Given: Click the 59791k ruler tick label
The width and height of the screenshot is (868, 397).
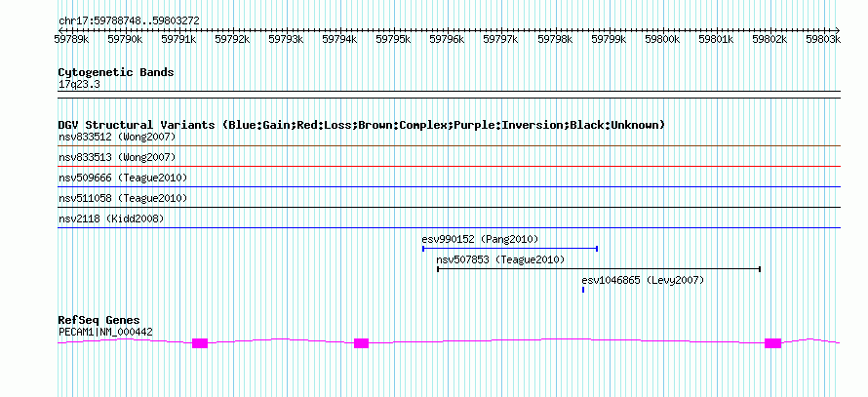Looking at the screenshot, I should click(x=178, y=39).
